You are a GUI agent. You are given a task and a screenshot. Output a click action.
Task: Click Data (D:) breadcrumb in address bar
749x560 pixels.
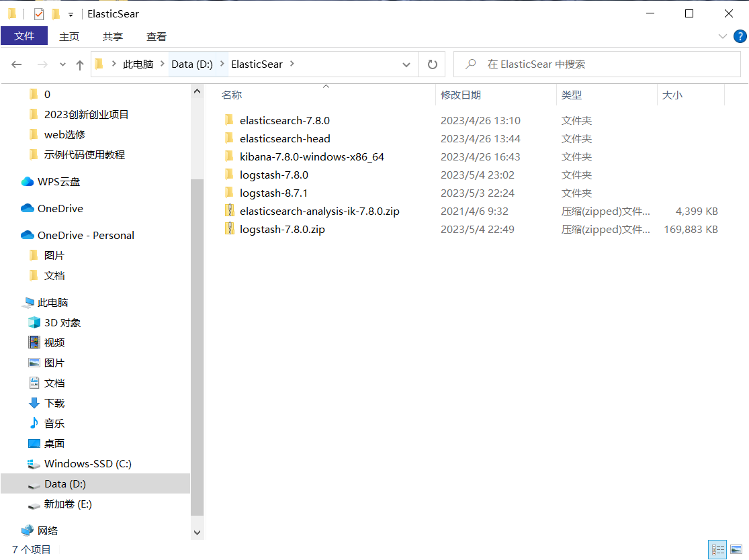click(192, 64)
